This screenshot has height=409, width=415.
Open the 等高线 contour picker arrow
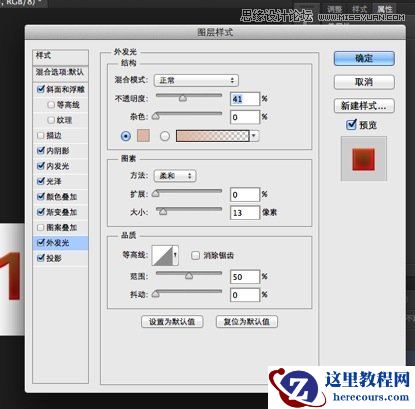(x=175, y=255)
